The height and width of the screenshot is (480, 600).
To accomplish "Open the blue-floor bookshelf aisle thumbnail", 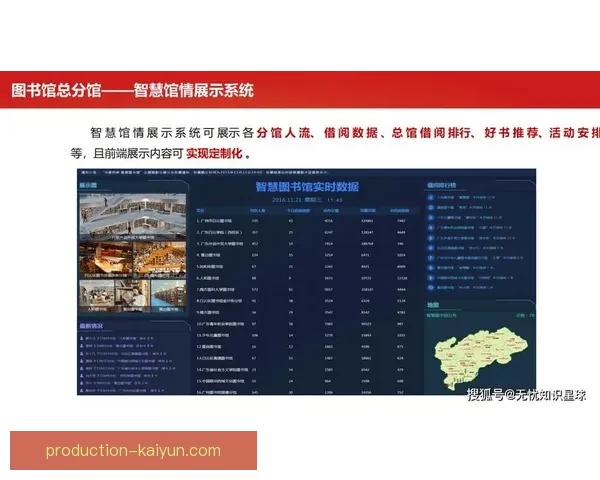I will [169, 296].
